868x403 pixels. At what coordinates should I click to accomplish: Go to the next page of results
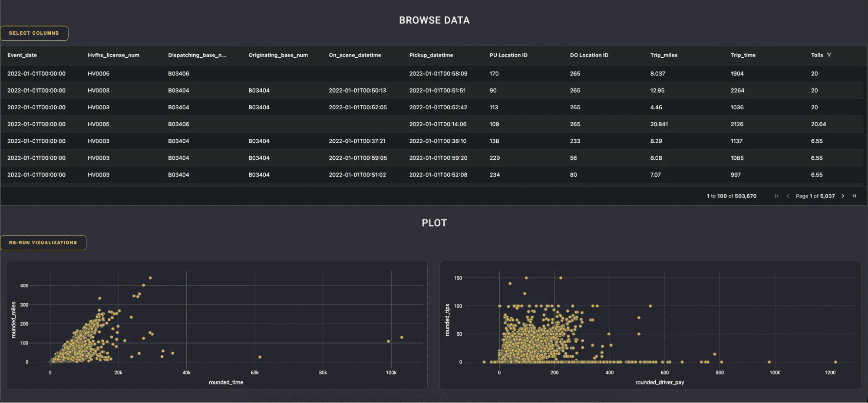[843, 196]
